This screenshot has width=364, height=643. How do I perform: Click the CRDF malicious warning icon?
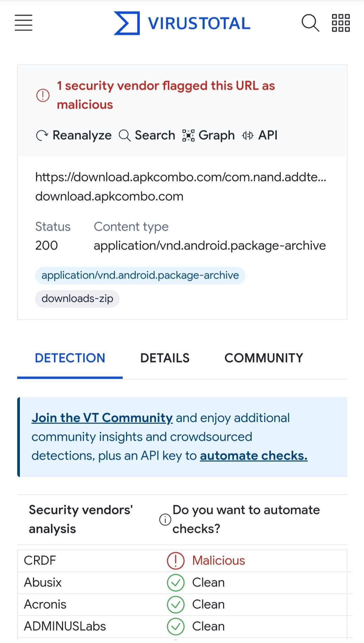[176, 560]
